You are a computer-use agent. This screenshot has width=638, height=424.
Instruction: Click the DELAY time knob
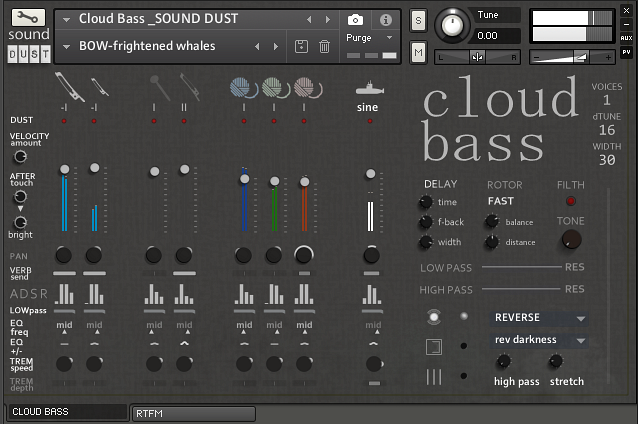pyautogui.click(x=426, y=202)
